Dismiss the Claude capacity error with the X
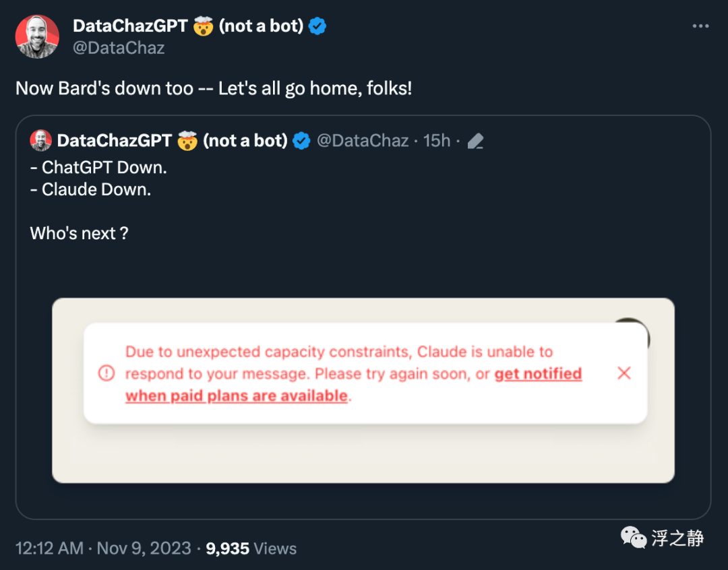 pos(624,373)
